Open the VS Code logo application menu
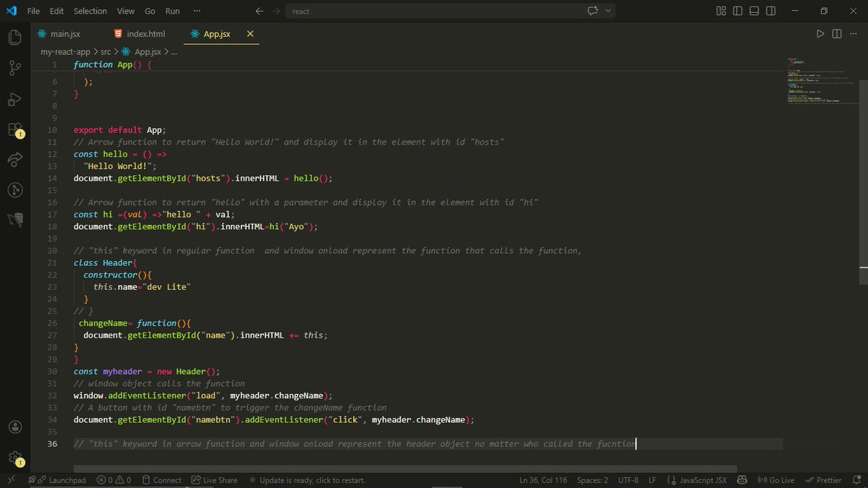 tap(11, 11)
